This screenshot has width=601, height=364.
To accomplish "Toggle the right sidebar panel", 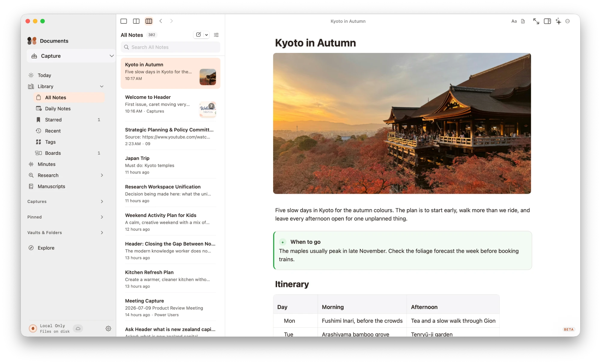I will coord(548,21).
